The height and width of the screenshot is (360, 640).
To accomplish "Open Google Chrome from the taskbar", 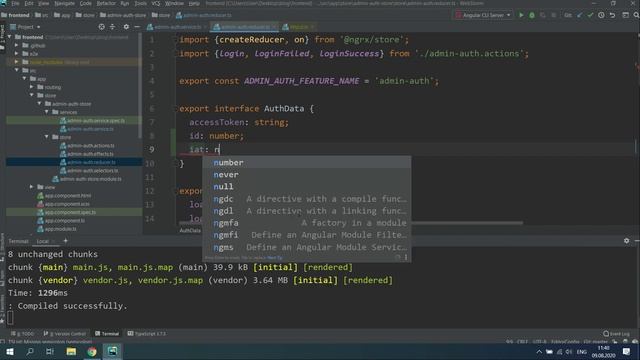I will [x=92, y=351].
